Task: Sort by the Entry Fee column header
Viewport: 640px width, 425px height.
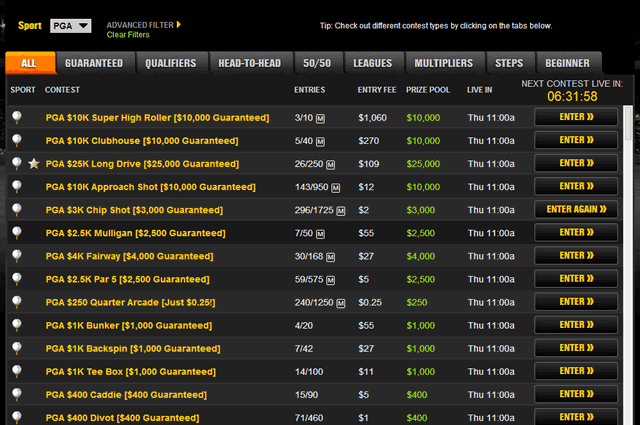Action: coord(377,90)
